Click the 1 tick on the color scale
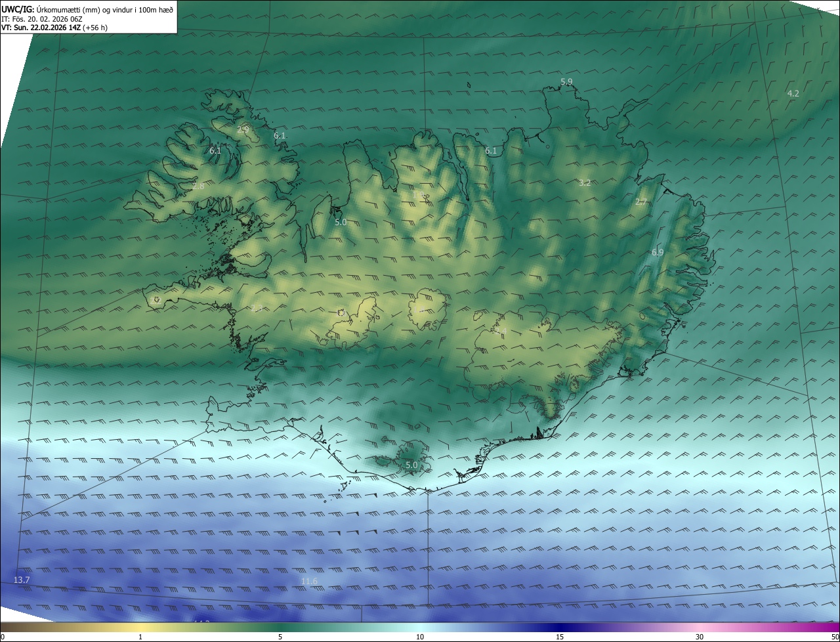Image resolution: width=840 pixels, height=642 pixels. tap(140, 637)
